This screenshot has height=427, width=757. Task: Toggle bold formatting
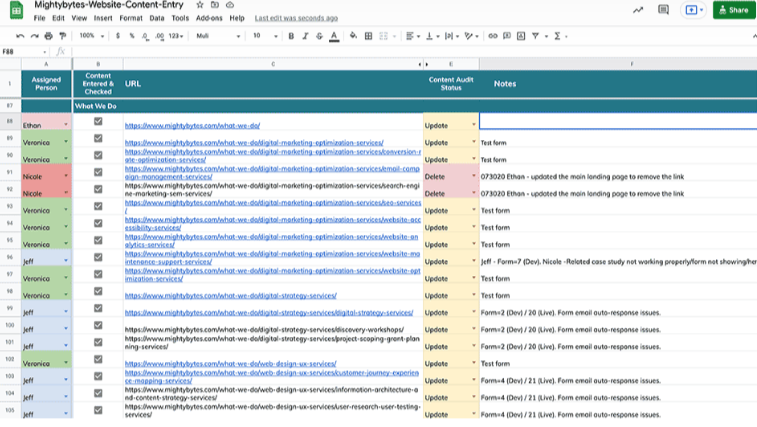click(291, 36)
